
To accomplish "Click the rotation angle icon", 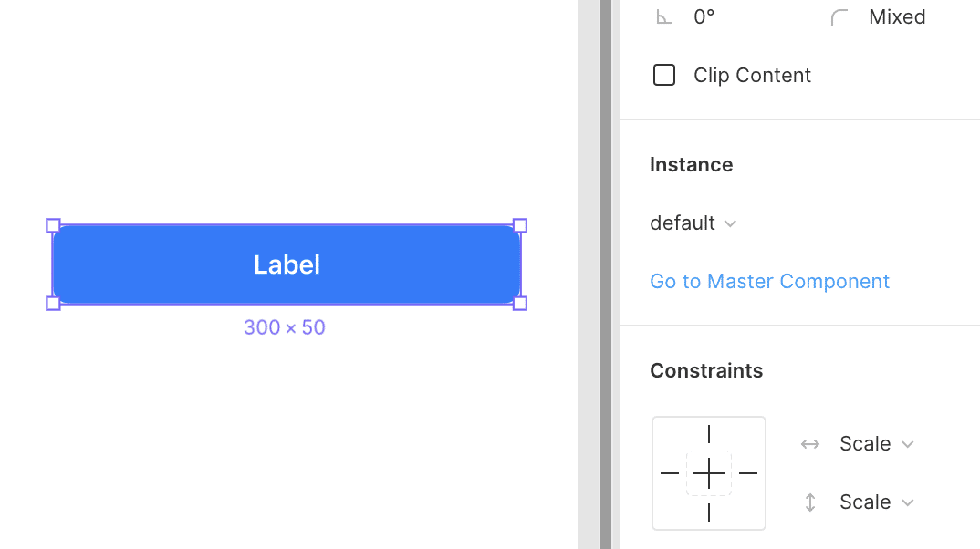I will tap(664, 17).
